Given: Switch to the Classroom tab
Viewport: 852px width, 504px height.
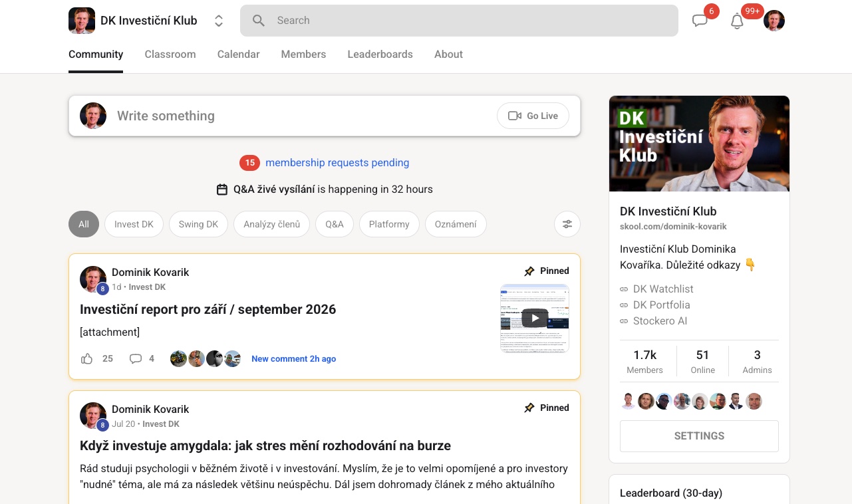Looking at the screenshot, I should (x=170, y=55).
